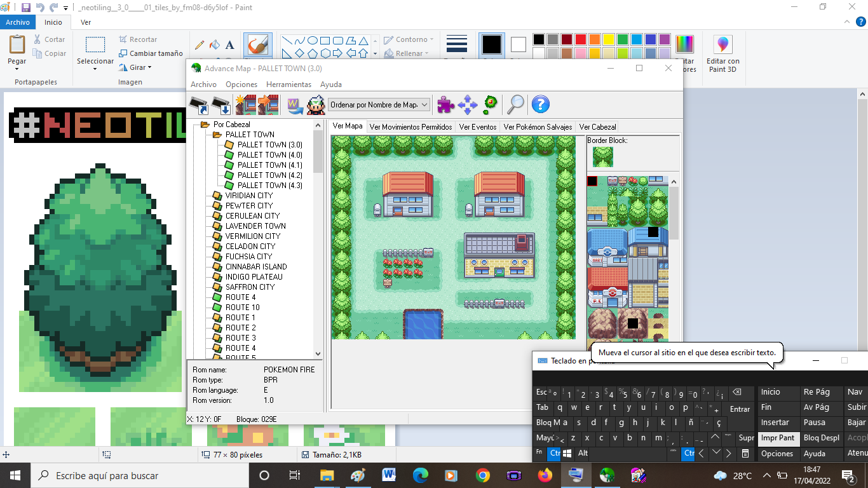868x488 pixels.
Task: Toggle the Alt key on the on-screen keyboard
Action: coord(583,454)
